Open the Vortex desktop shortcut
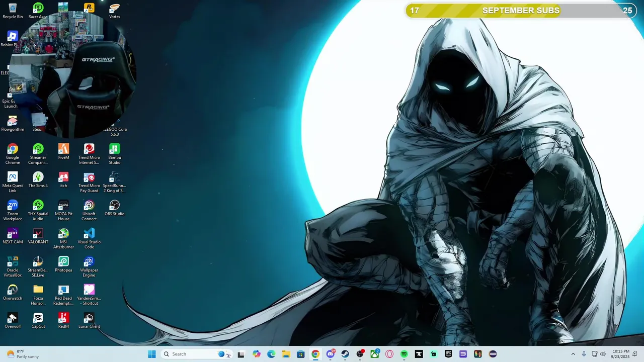644x362 pixels. pos(115,11)
